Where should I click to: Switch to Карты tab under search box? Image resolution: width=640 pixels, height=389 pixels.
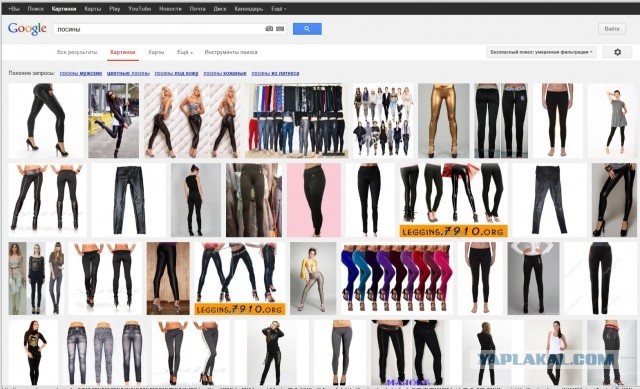(x=156, y=52)
